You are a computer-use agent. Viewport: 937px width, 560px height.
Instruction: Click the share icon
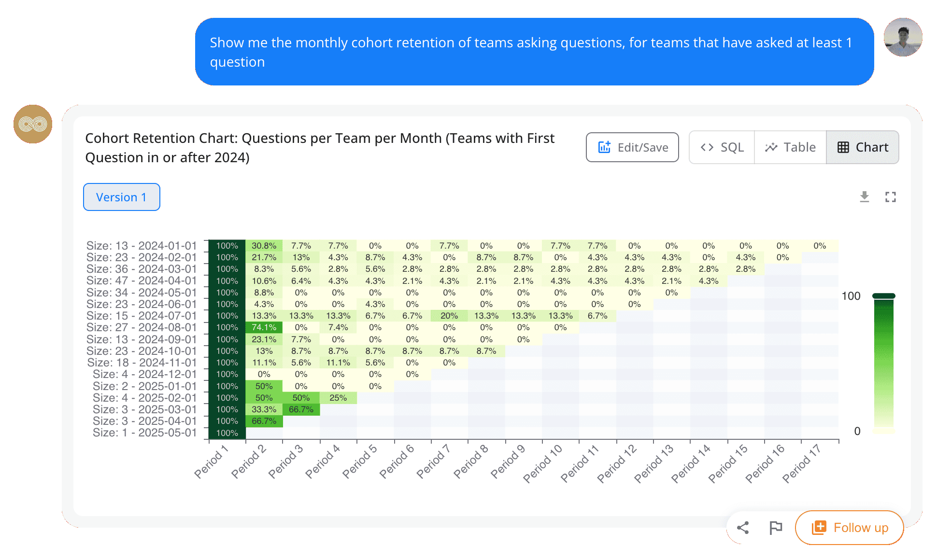tap(743, 528)
